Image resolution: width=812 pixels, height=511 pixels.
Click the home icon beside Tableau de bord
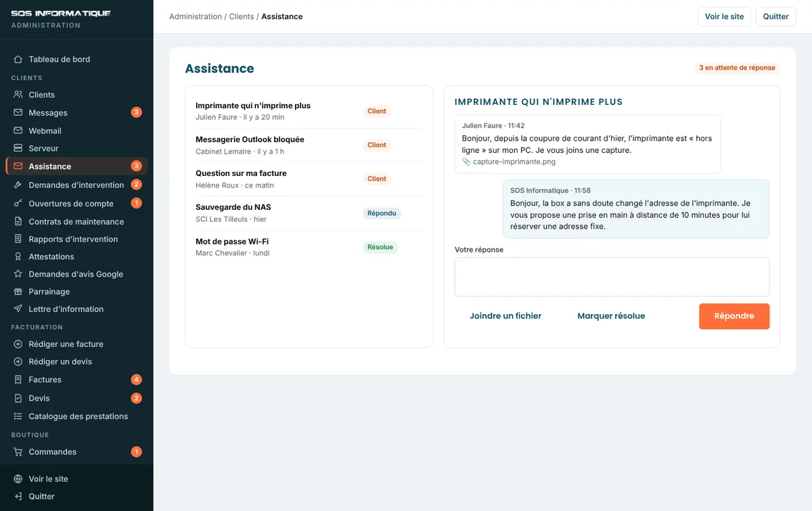coord(18,60)
